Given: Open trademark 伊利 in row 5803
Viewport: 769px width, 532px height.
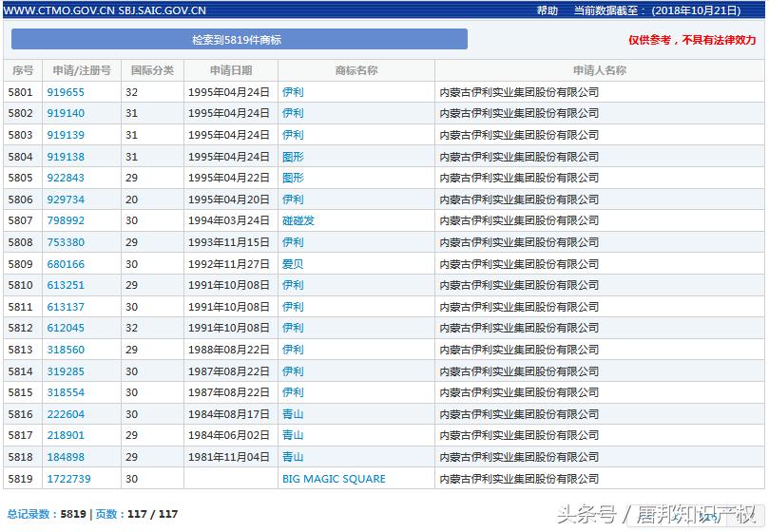Looking at the screenshot, I should [x=293, y=135].
